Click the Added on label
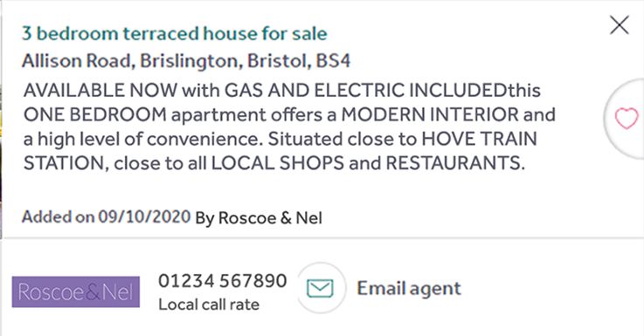Screen dimensions: 644x336 tap(58, 216)
